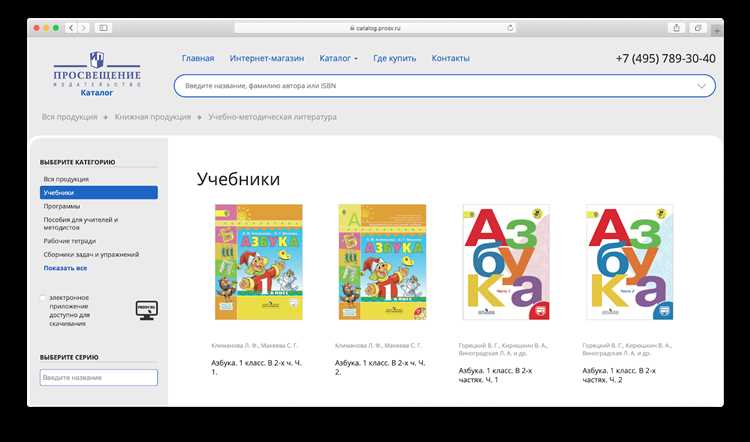Open Горецкий Азбука Ч. 1 book cover
This screenshot has width=750, height=442.
coord(506,262)
